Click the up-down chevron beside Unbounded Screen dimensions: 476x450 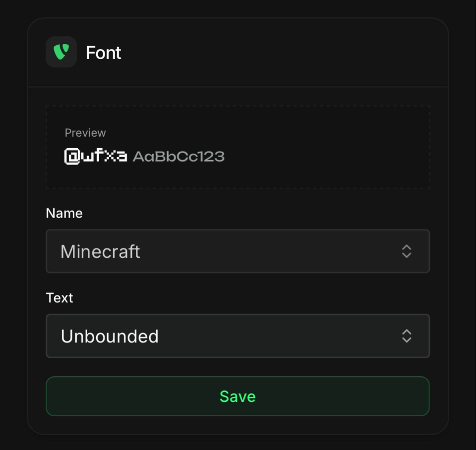point(407,336)
